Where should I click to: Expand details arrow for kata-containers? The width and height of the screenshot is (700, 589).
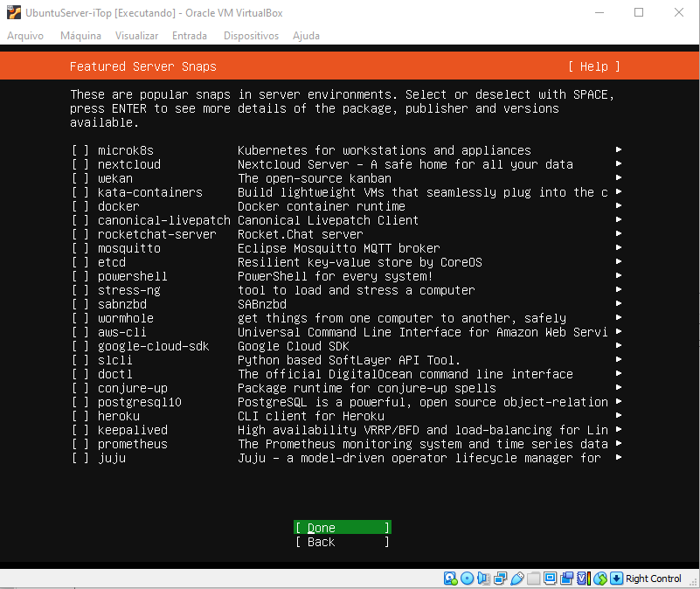coord(619,191)
